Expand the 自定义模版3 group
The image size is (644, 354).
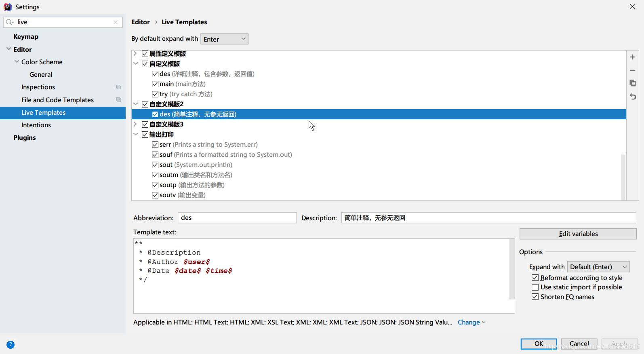tap(135, 124)
